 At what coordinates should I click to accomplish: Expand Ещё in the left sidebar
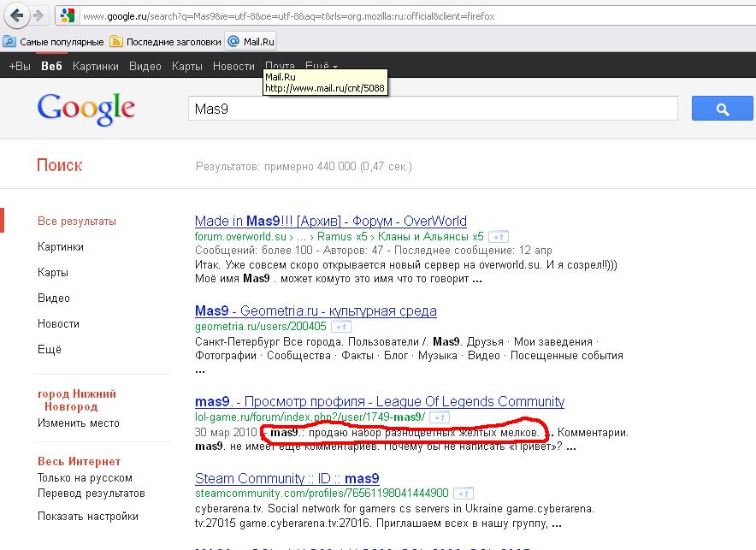tap(50, 349)
